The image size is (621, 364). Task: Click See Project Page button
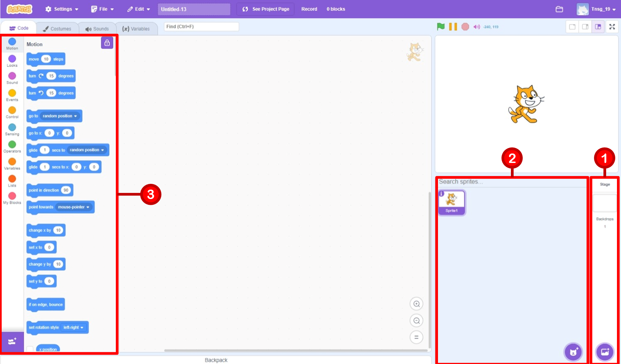click(266, 9)
